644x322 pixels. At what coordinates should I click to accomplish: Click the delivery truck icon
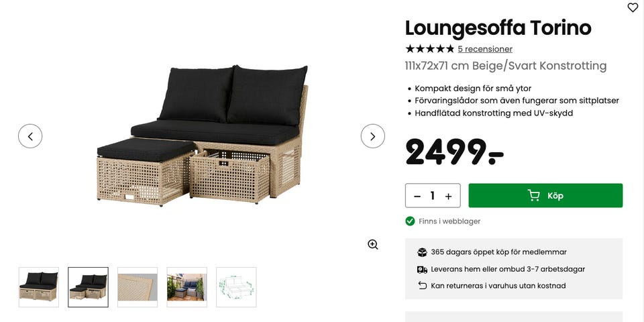point(422,270)
